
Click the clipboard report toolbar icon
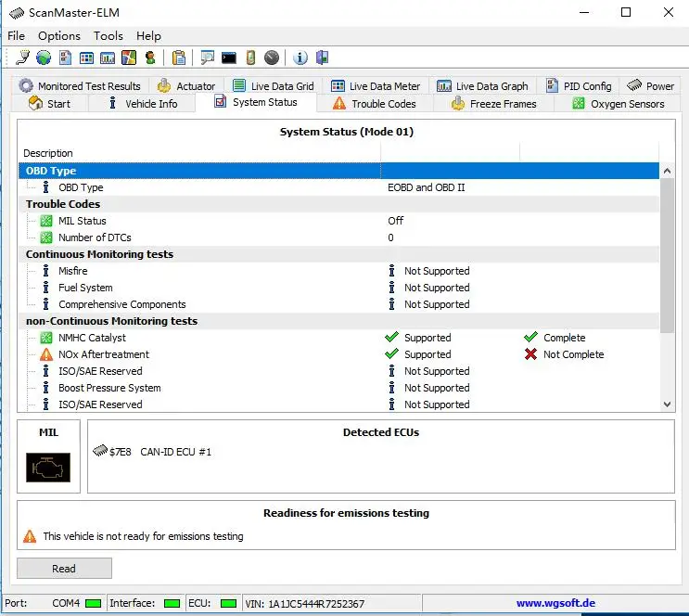(179, 58)
